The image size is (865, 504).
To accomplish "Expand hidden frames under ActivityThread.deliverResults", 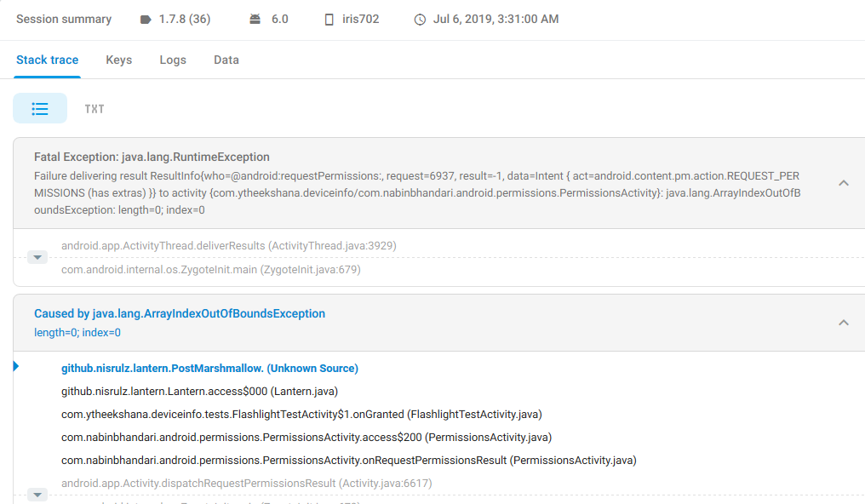I will click(x=37, y=257).
